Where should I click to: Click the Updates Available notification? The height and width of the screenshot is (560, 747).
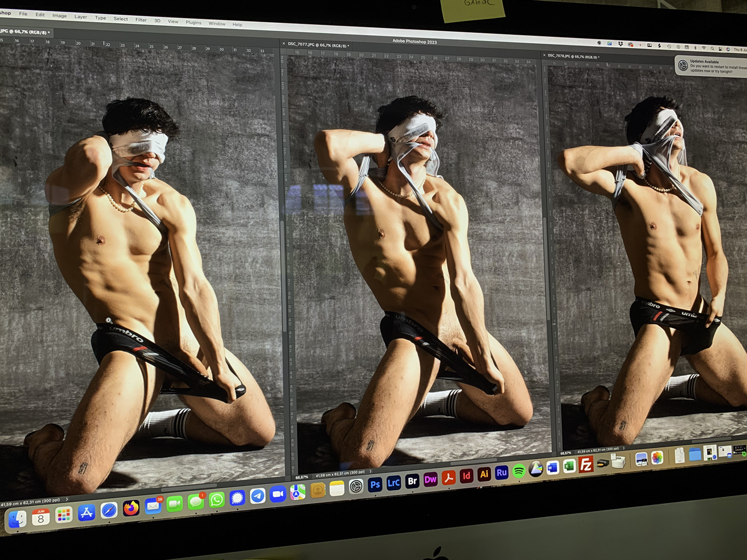pyautogui.click(x=711, y=66)
